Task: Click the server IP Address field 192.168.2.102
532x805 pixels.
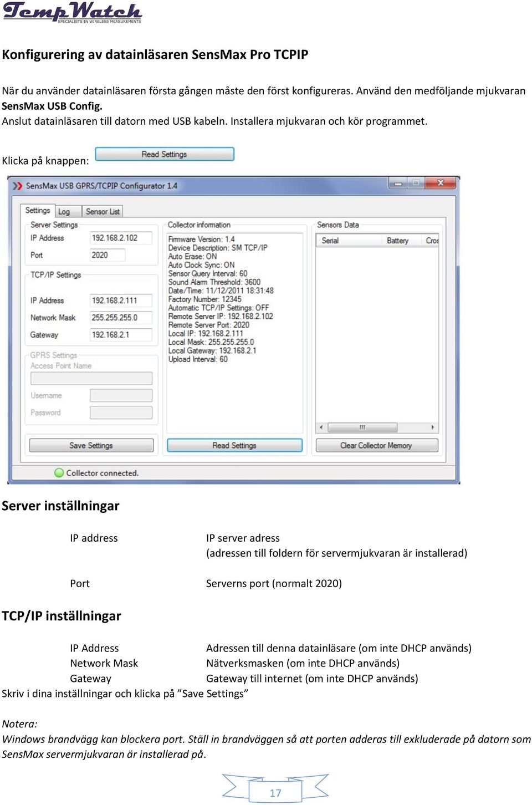Action: (x=121, y=238)
